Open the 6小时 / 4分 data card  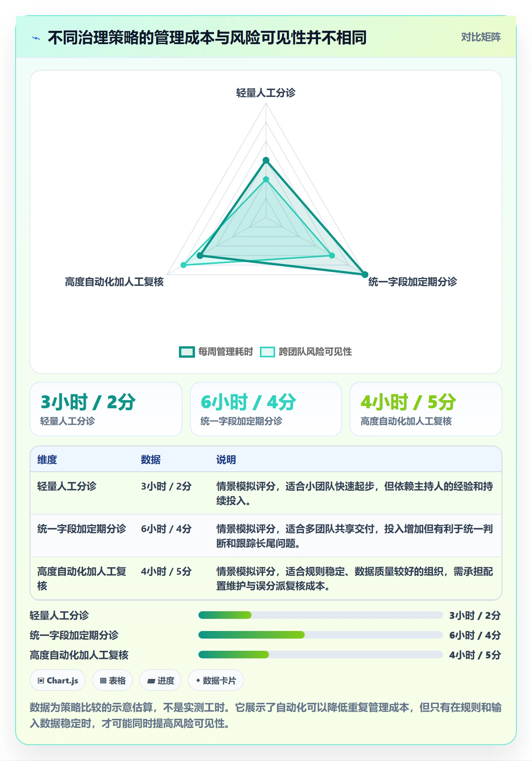[x=266, y=409]
